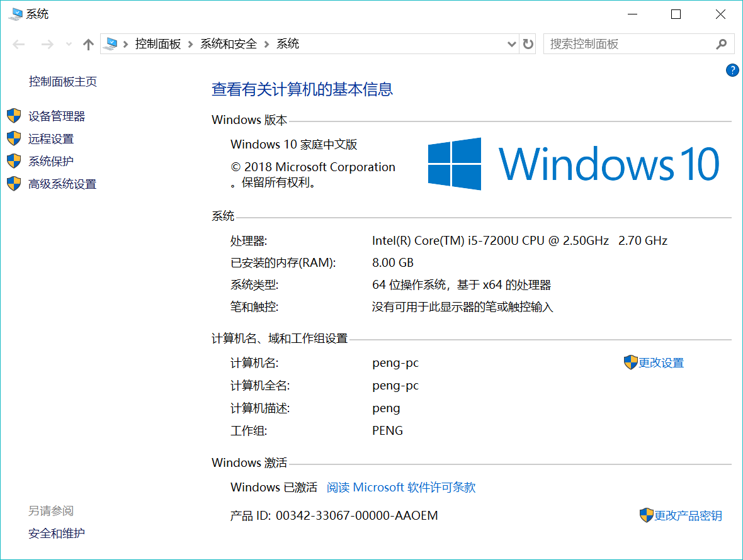This screenshot has height=560, width=743.
Task: Click the search magnifier icon
Action: tap(721, 44)
